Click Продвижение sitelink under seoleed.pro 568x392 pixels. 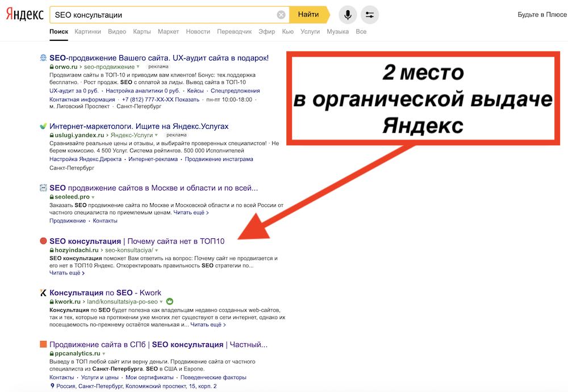(x=68, y=221)
